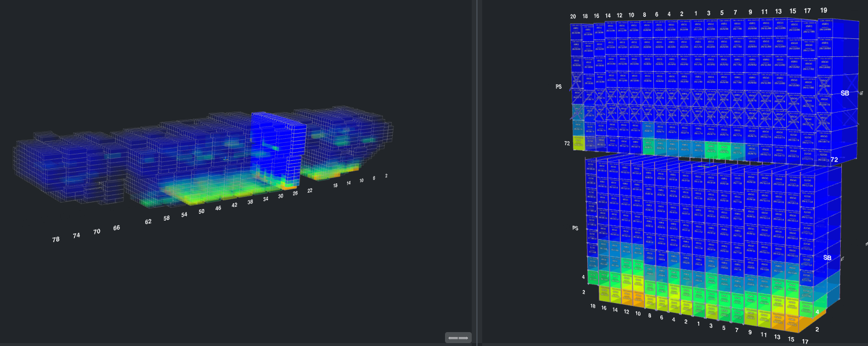Select bay label 58 in ship overview

click(x=167, y=218)
